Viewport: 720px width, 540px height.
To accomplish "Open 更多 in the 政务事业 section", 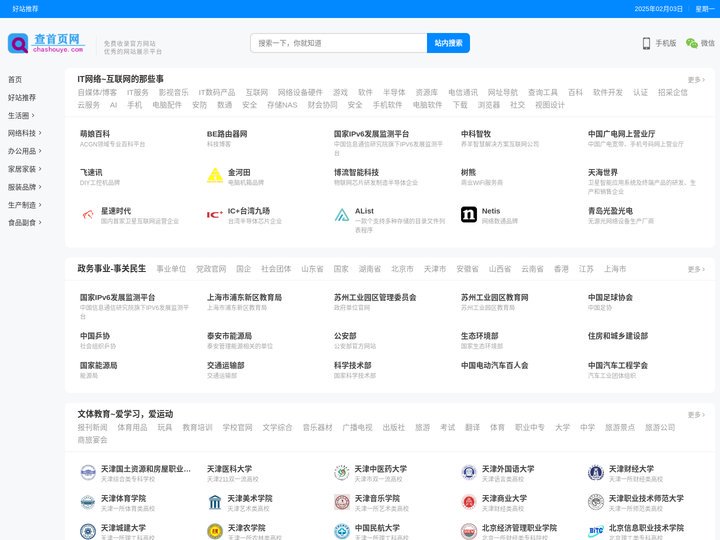I will pos(696,269).
